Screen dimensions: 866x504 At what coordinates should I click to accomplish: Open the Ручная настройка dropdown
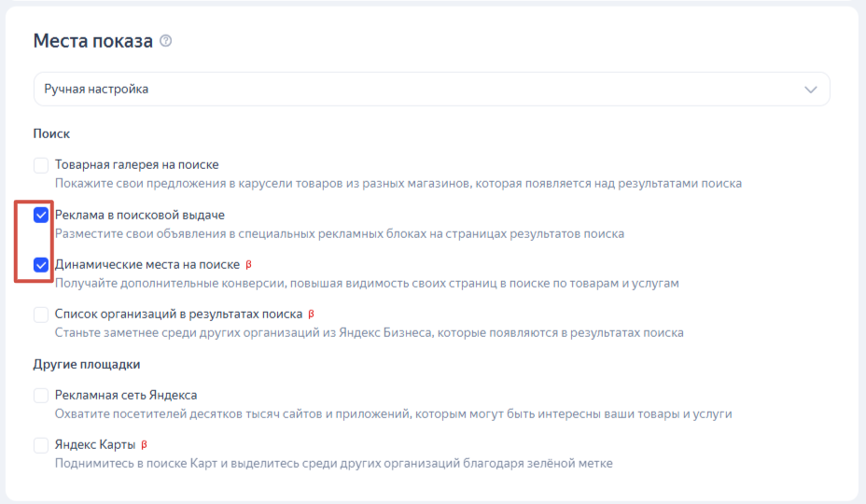pyautogui.click(x=431, y=89)
